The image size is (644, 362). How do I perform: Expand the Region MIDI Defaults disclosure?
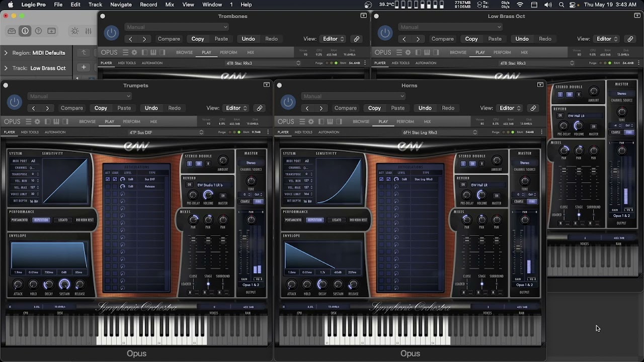(6, 53)
